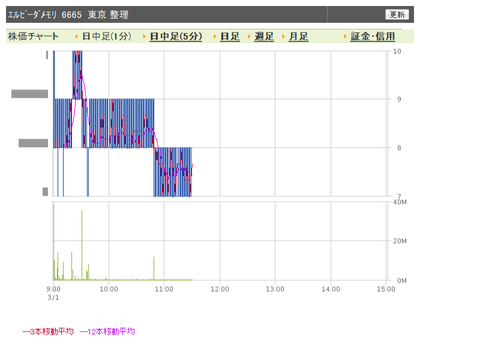Click the 更新 refresh button
This screenshot has height=362, width=480.
pos(397,14)
